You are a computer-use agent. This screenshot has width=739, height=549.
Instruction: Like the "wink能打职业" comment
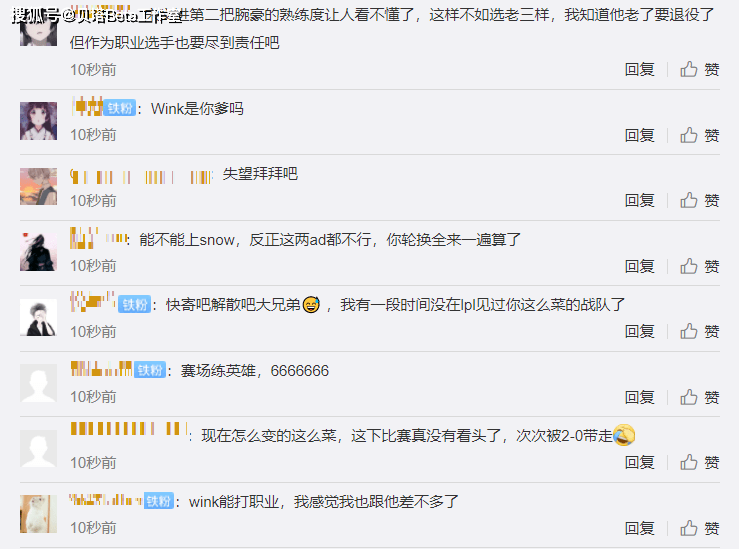pos(699,528)
